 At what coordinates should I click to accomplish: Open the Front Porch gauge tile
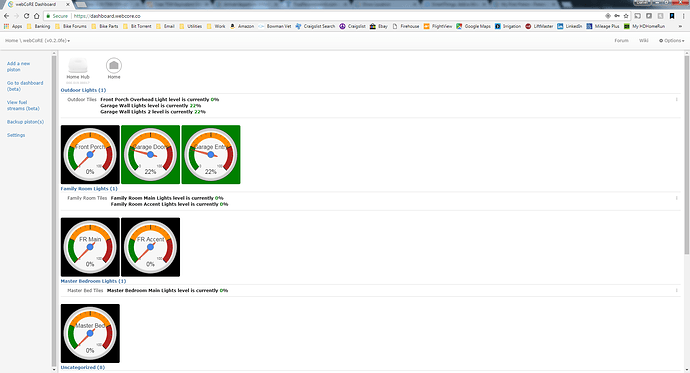pyautogui.click(x=90, y=154)
